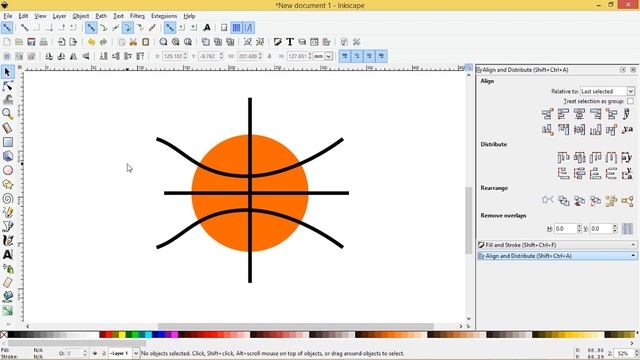Toggle snap to guides button
This screenshot has height=360, width=640.
click(x=249, y=28)
